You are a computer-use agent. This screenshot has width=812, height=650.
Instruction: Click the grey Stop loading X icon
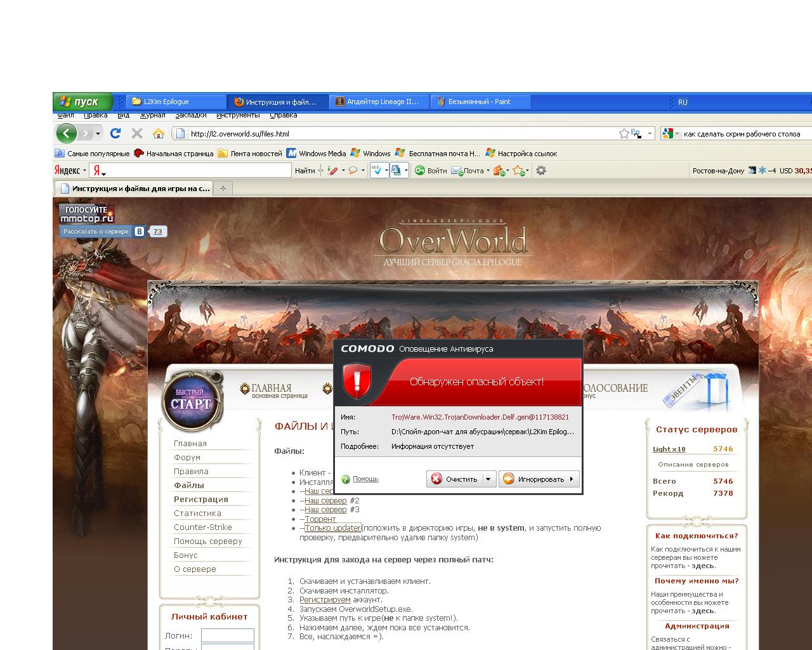coord(136,133)
